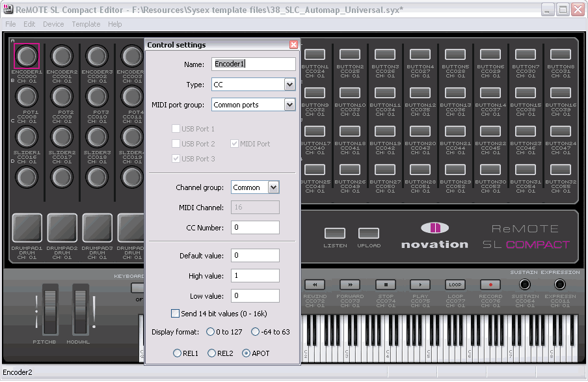The image size is (588, 382).
Task: Open the Type dropdown
Action: click(289, 85)
